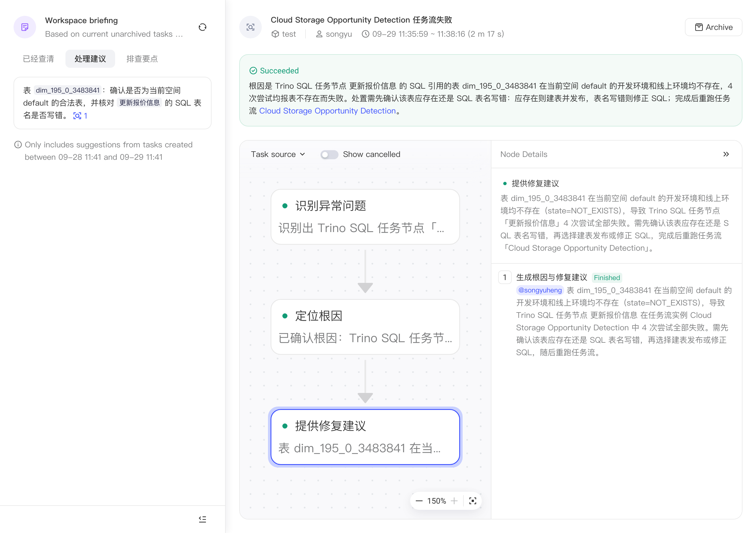Select the 处理建议 tab
This screenshot has height=533, width=756.
(90, 59)
